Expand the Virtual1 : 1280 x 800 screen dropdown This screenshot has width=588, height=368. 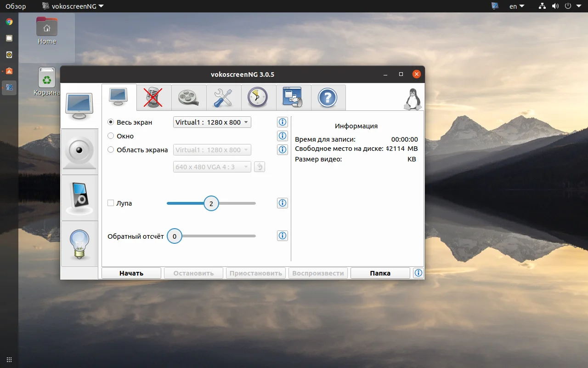coord(212,122)
